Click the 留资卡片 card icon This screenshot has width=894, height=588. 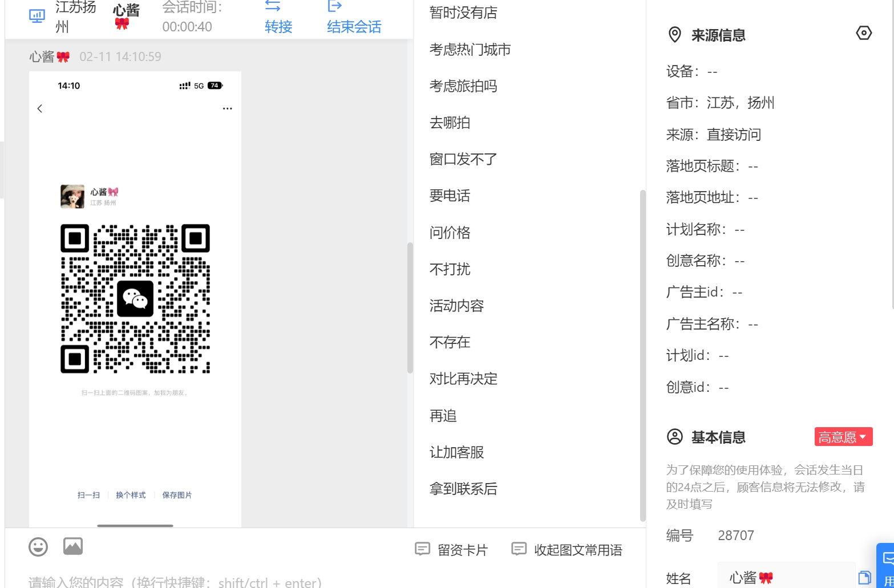pyautogui.click(x=422, y=549)
